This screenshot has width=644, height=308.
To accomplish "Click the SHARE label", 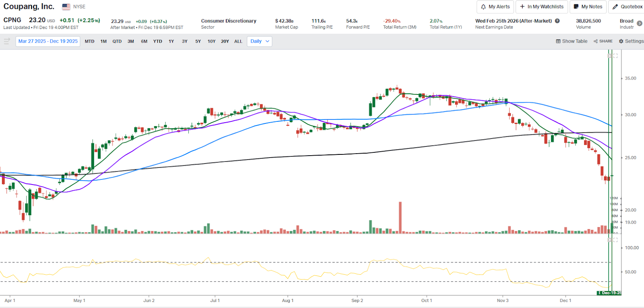I will [606, 41].
